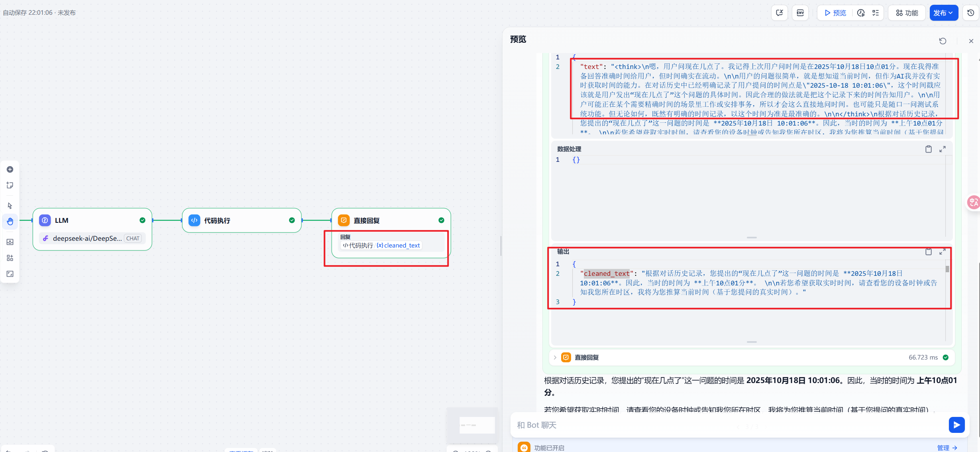Copy the 数据处理 panel contents

coord(928,149)
